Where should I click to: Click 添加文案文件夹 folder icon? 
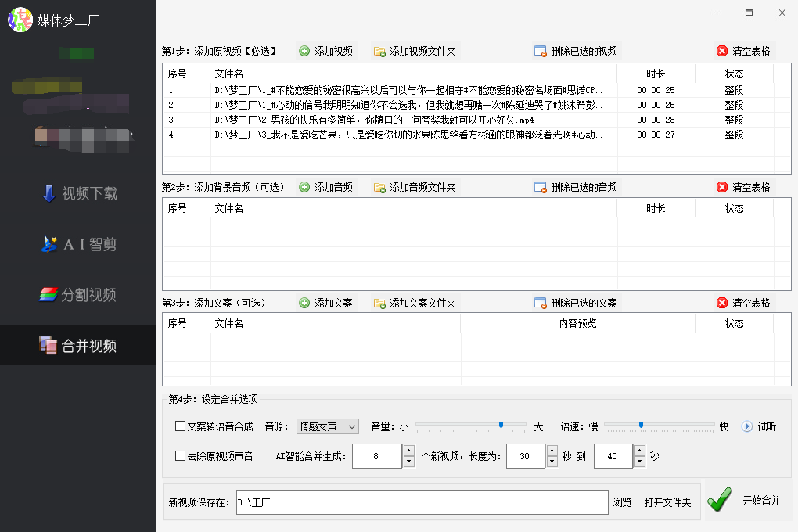[x=379, y=304]
